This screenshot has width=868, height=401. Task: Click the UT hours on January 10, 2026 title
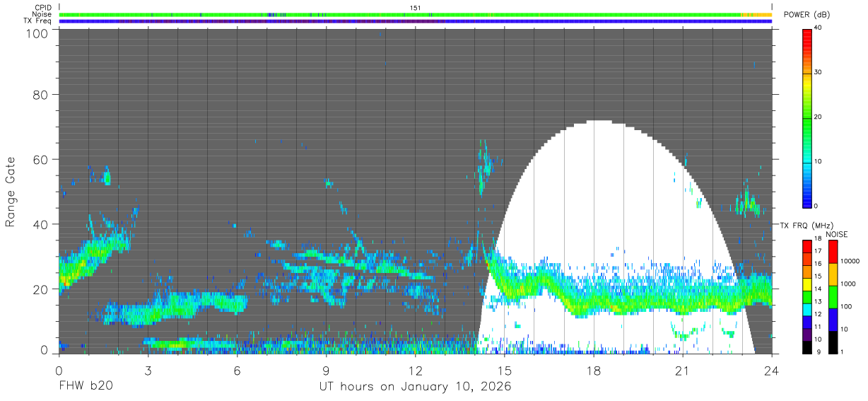(x=415, y=387)
